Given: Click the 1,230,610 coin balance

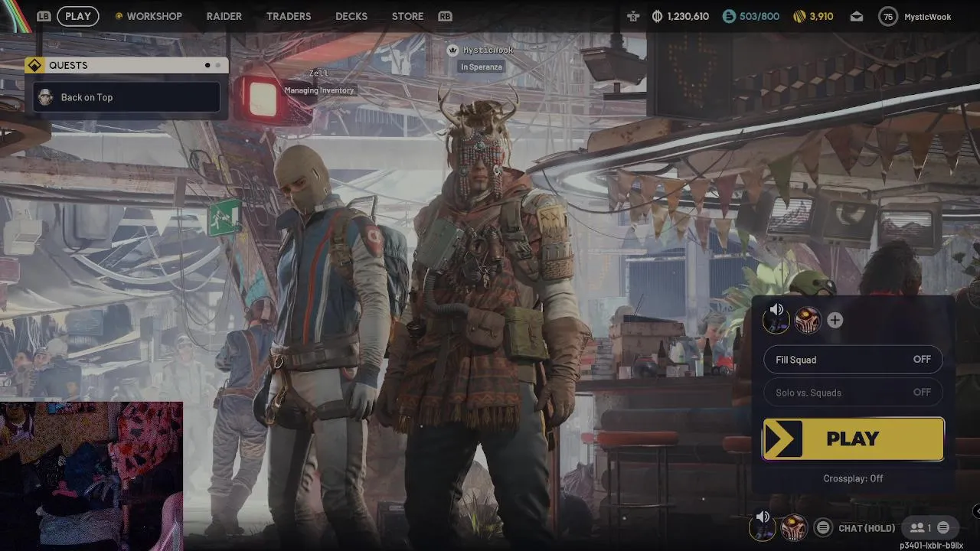Looking at the screenshot, I should (x=688, y=16).
